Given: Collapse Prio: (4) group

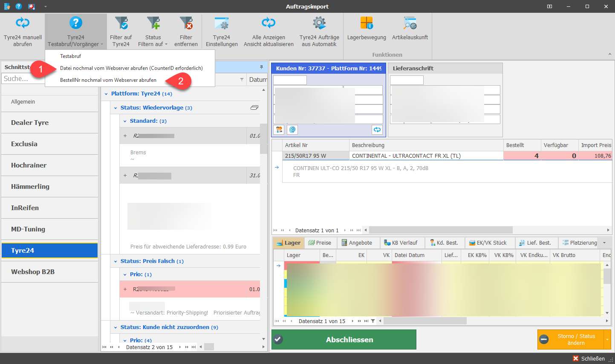Looking at the screenshot, I should [125, 341].
